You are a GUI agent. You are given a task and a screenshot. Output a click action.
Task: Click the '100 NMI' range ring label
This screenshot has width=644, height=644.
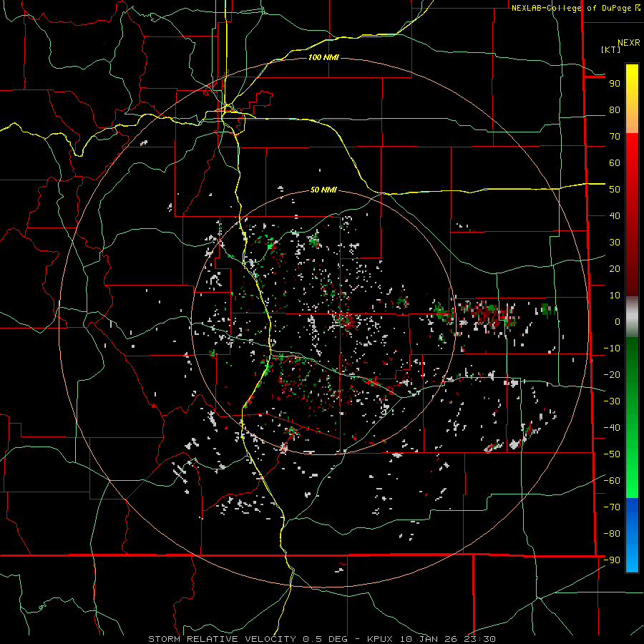323,57
